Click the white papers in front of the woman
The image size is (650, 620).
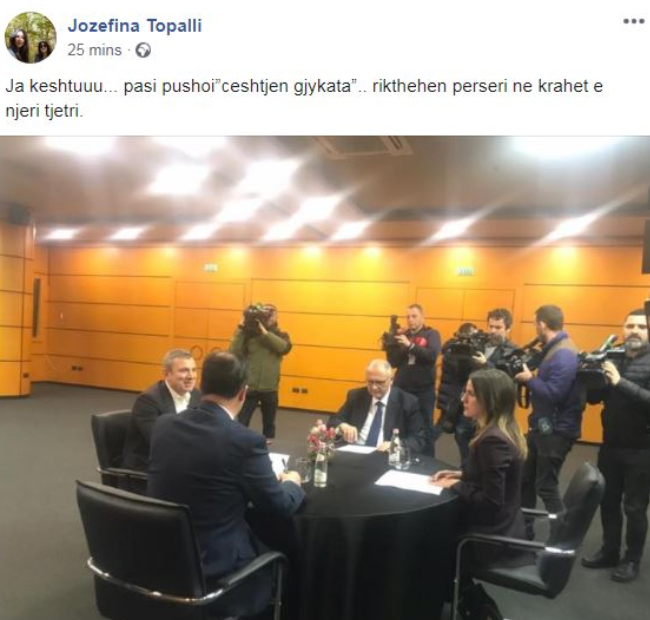click(x=408, y=482)
